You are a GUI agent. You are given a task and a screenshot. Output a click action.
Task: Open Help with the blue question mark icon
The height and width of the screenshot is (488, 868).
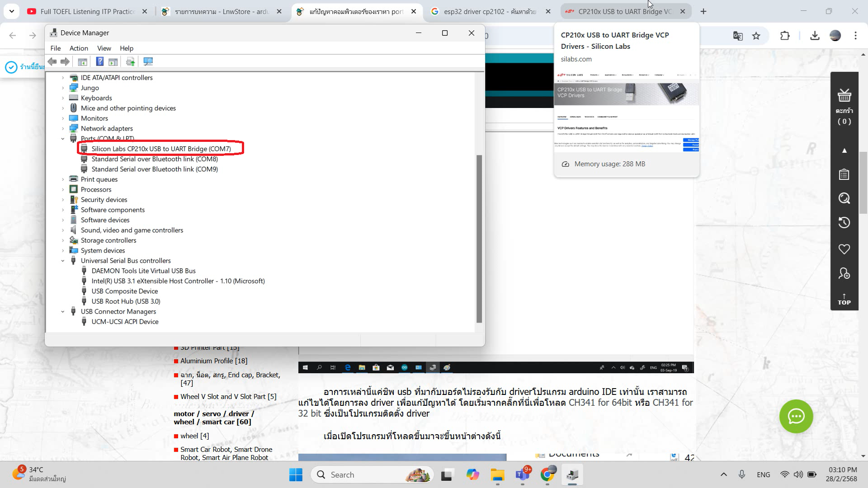coord(100,61)
